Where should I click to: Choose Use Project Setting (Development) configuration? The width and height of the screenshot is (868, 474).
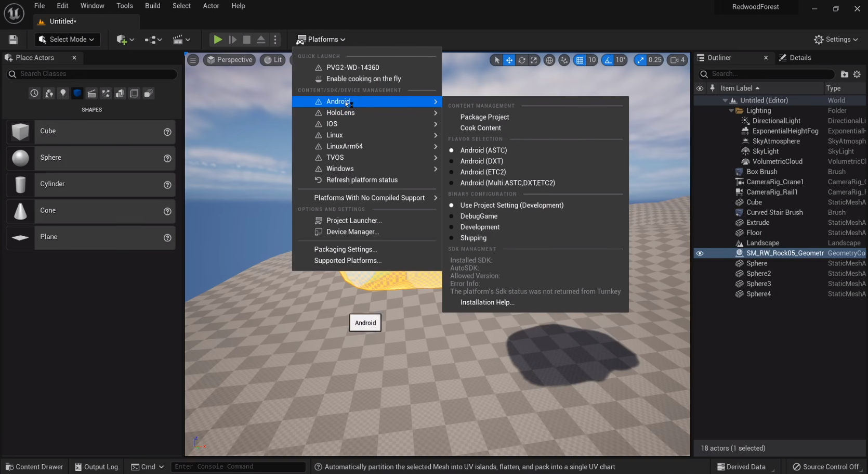tap(511, 206)
